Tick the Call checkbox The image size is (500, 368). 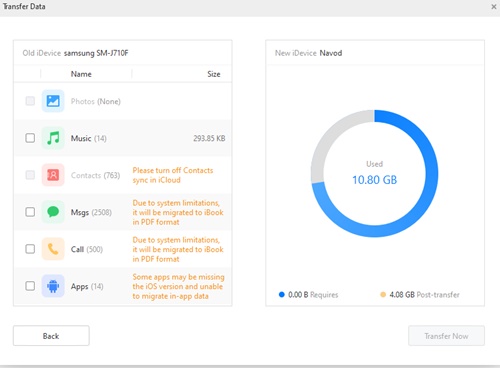(x=30, y=249)
